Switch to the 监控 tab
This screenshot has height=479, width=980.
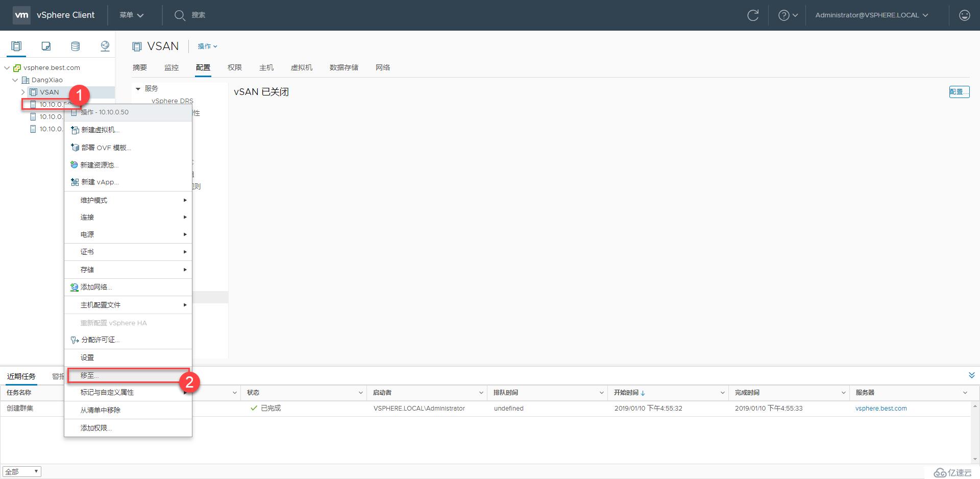(171, 67)
